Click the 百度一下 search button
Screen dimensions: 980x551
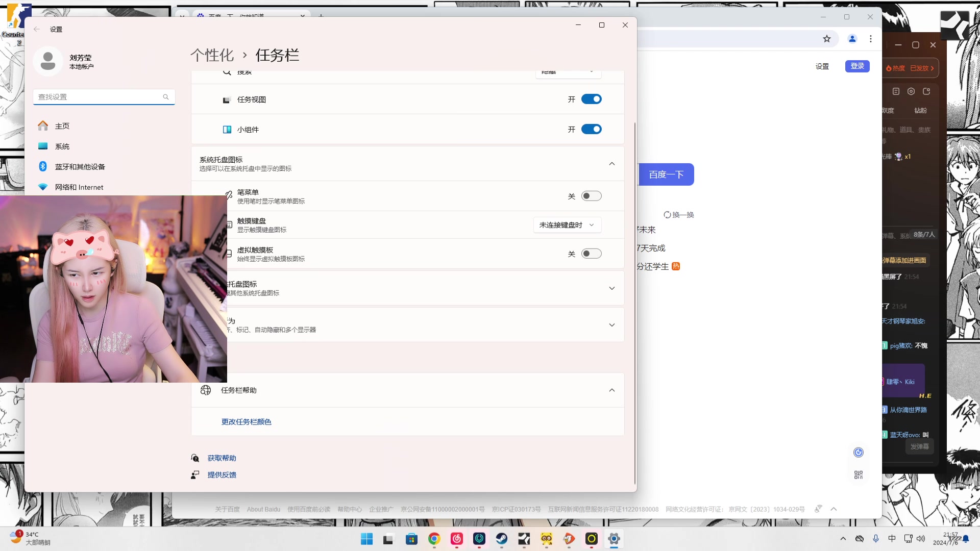pos(666,174)
